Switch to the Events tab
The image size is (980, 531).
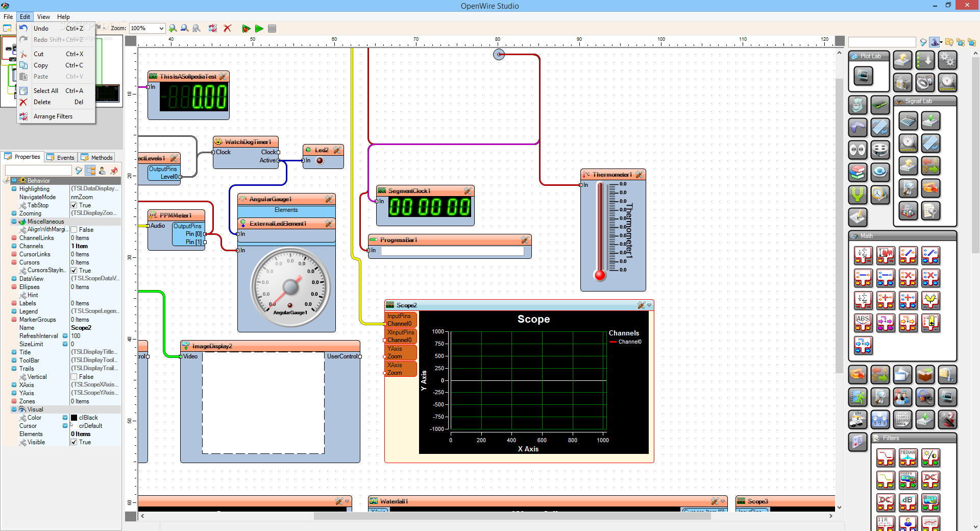[x=61, y=157]
